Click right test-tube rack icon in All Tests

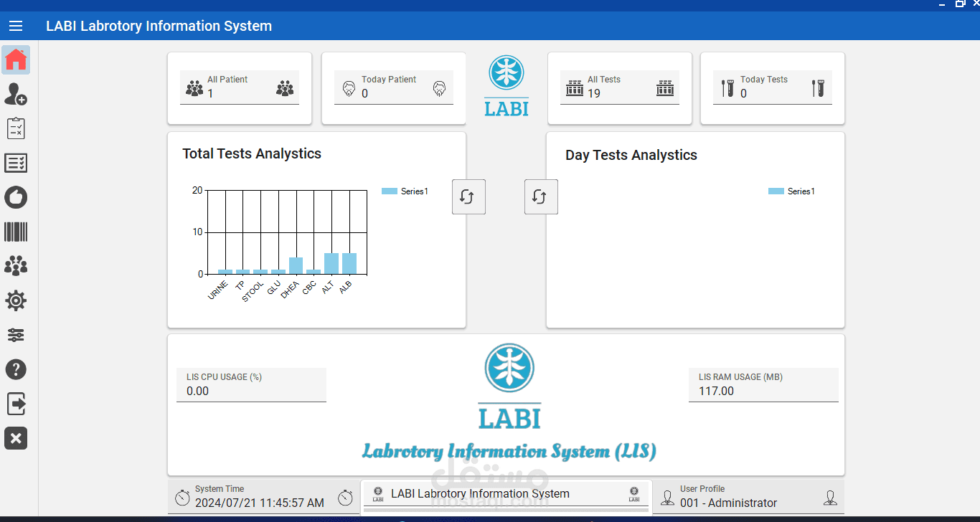(x=665, y=88)
